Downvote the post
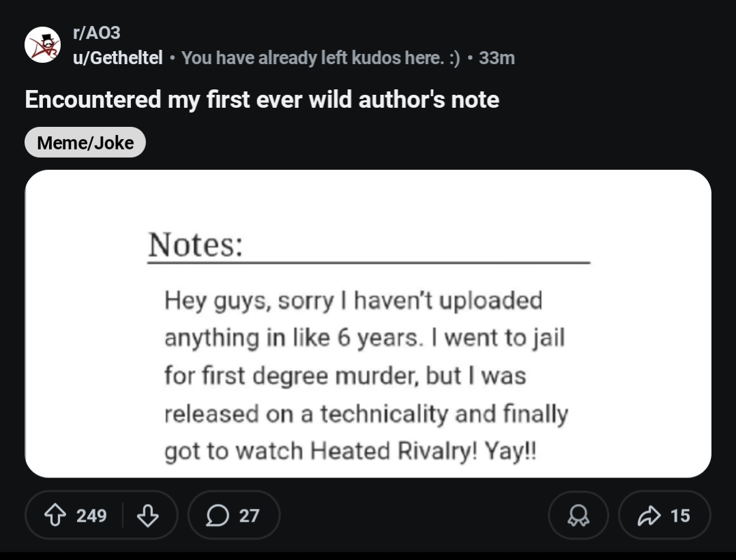 point(147,516)
